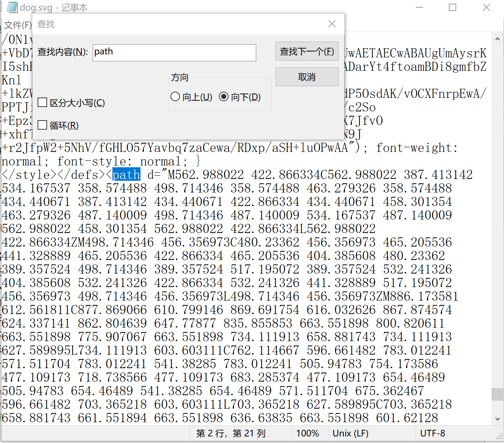The width and height of the screenshot is (504, 443).
Task: Click the 100% zoom status entry
Action: [x=307, y=434]
